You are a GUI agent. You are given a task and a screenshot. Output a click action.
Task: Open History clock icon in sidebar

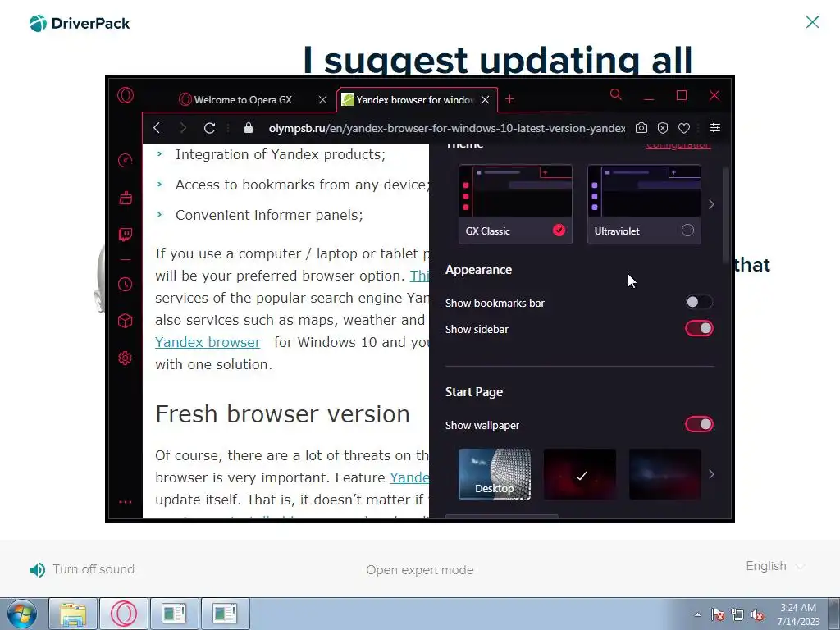(x=126, y=284)
